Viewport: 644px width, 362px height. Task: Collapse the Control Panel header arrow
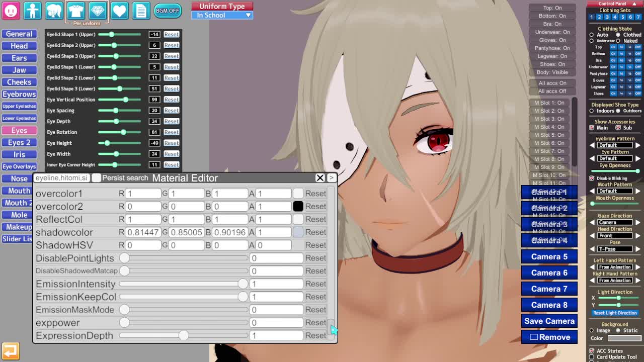point(634,4)
